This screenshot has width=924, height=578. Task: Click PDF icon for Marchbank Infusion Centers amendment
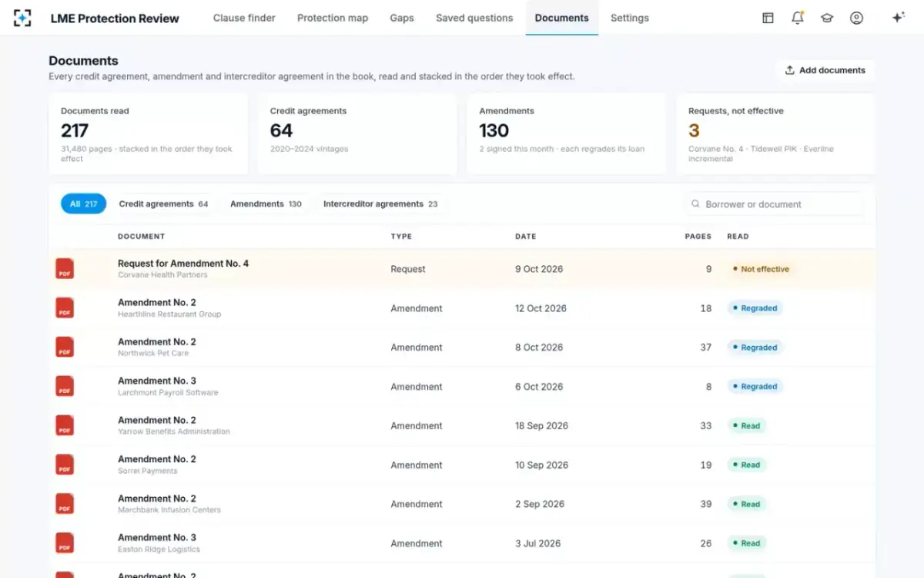click(x=65, y=504)
